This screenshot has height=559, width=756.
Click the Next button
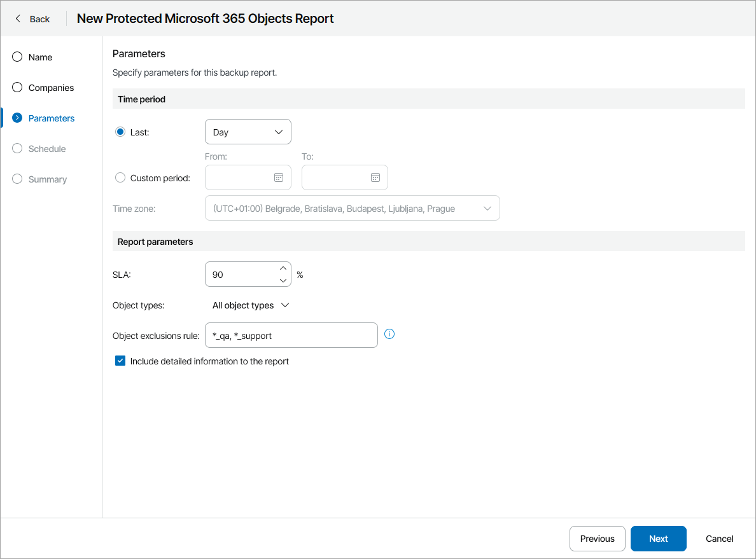[658, 539]
